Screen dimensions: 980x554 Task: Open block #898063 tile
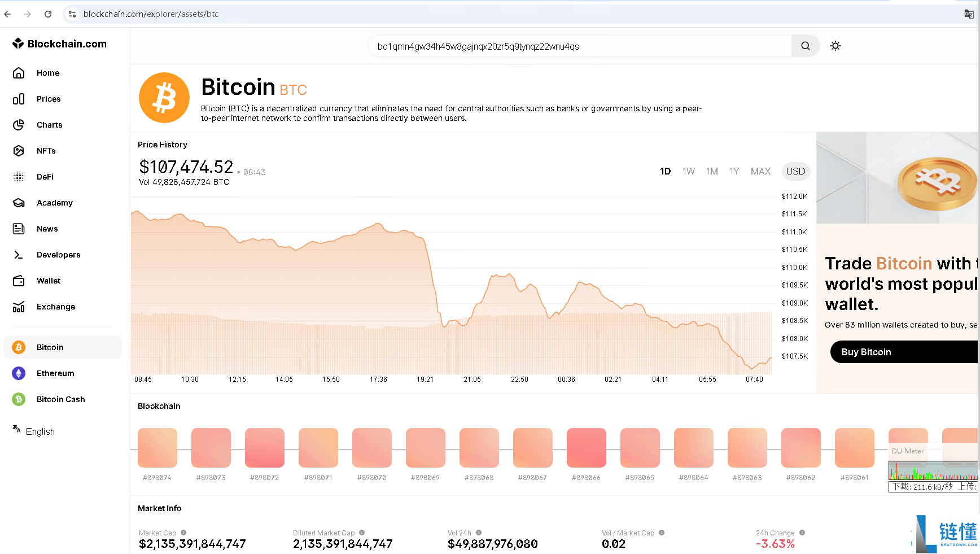tap(747, 448)
